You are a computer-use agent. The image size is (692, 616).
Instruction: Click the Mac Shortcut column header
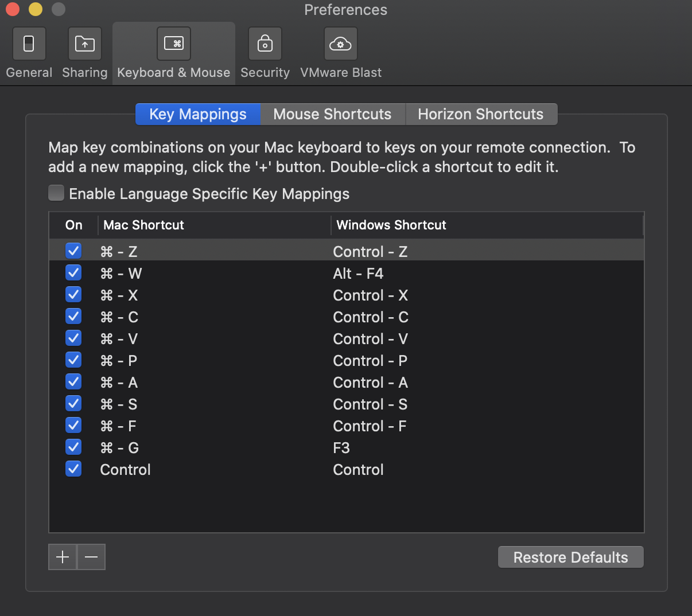coord(143,225)
